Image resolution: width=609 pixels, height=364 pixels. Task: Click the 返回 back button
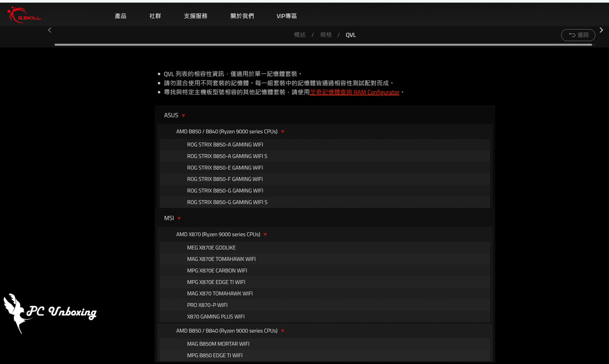click(x=578, y=35)
